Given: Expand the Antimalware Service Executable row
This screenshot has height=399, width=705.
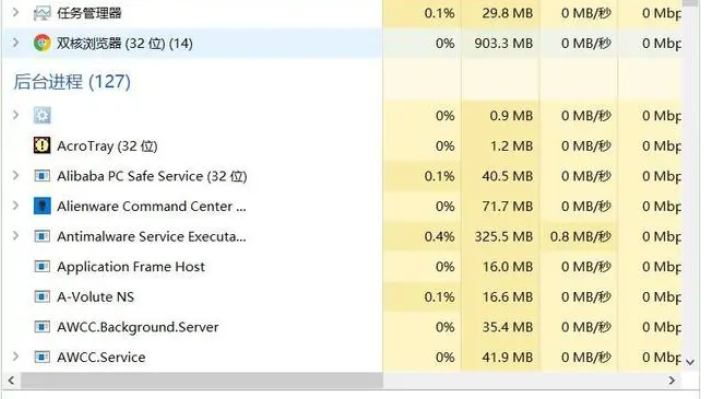Looking at the screenshot, I should click(16, 236).
